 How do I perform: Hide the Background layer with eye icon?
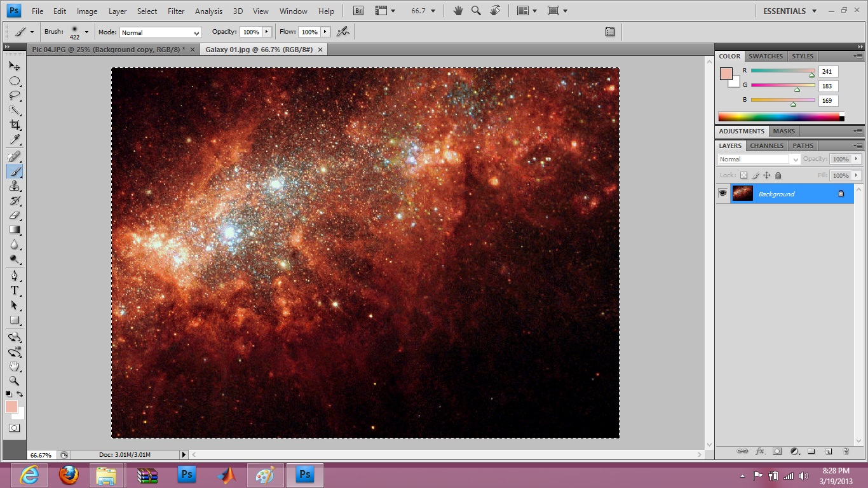[723, 193]
